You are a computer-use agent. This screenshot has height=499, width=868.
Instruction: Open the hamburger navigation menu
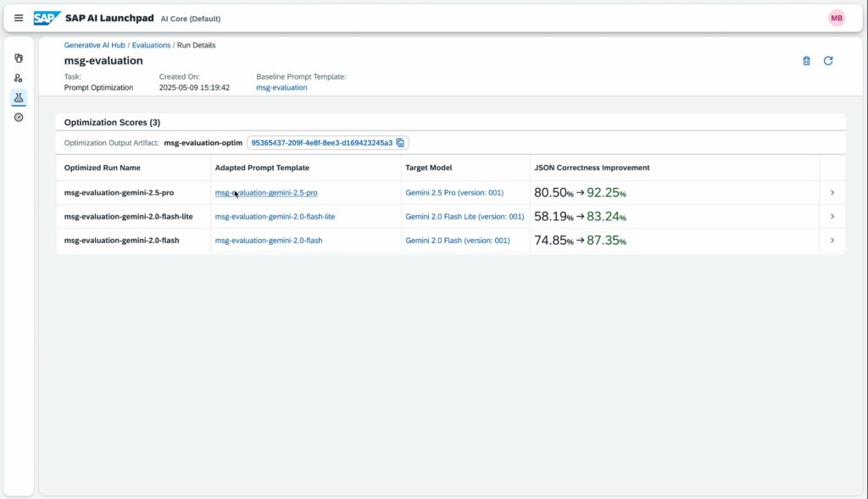[19, 18]
